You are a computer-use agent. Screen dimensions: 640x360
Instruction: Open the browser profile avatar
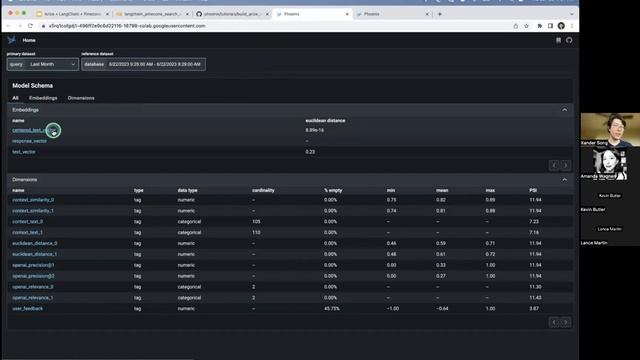(x=561, y=26)
